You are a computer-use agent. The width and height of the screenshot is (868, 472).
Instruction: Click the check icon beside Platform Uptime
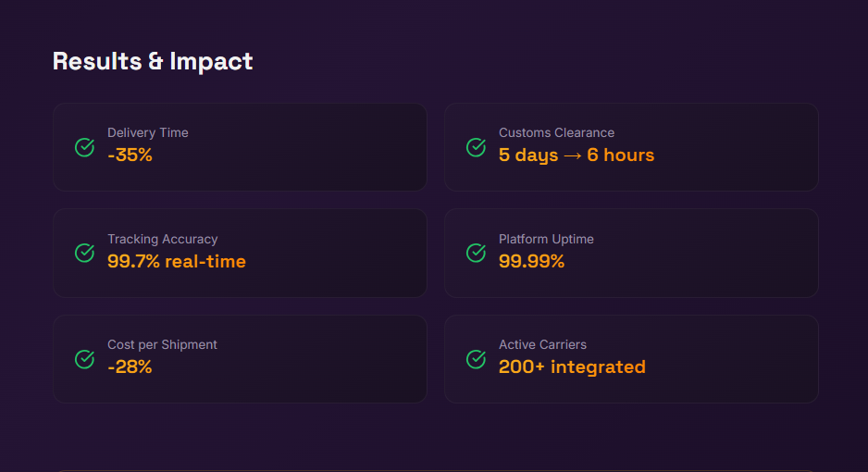(x=476, y=253)
